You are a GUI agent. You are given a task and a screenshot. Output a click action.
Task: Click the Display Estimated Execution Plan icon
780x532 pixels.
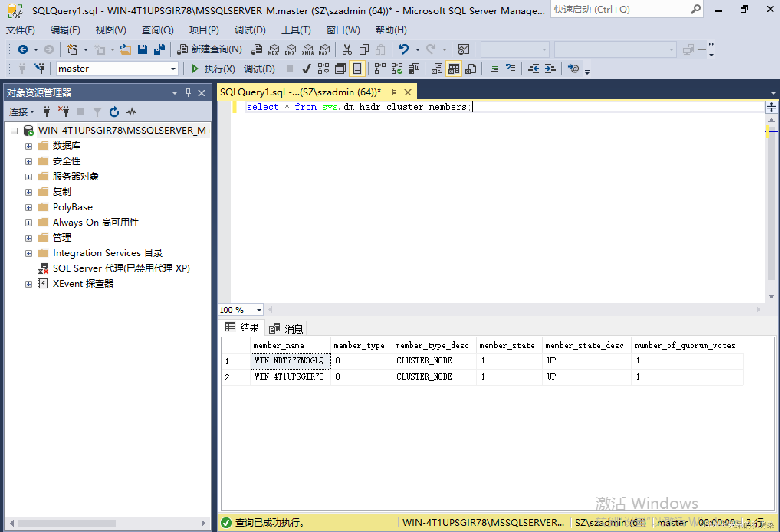point(323,69)
